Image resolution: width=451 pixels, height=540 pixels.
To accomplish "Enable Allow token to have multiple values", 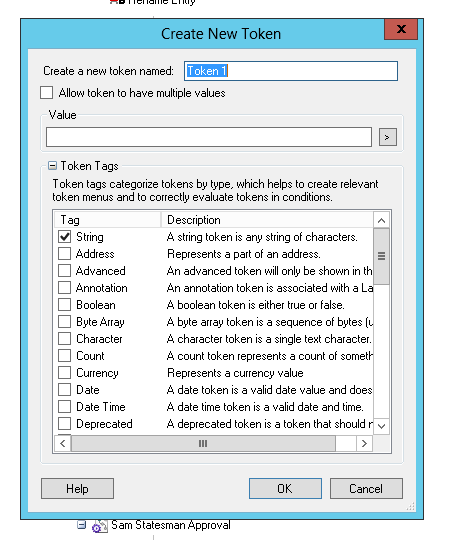I will [46, 93].
